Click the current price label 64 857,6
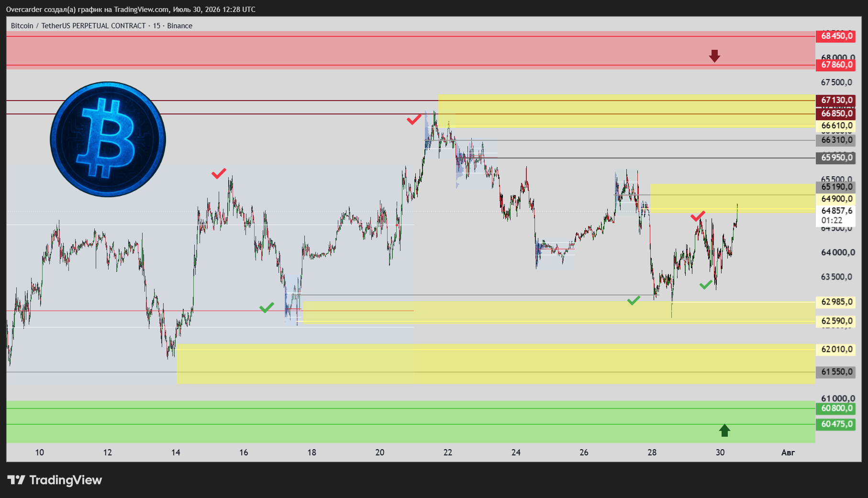 pyautogui.click(x=836, y=211)
